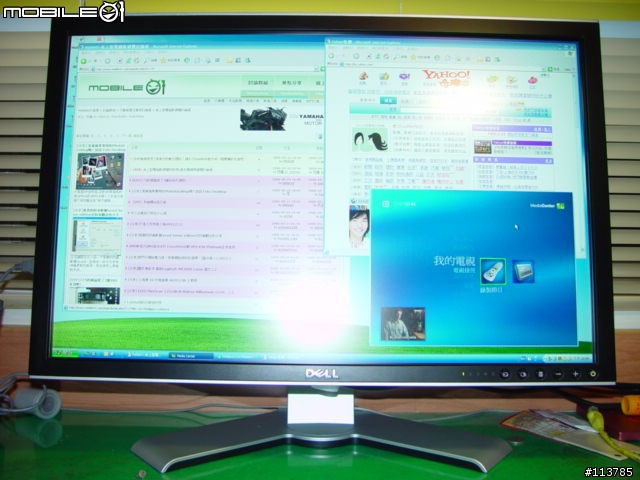Switch to Media Center taskbar button
640x480 pixels.
click(x=191, y=356)
